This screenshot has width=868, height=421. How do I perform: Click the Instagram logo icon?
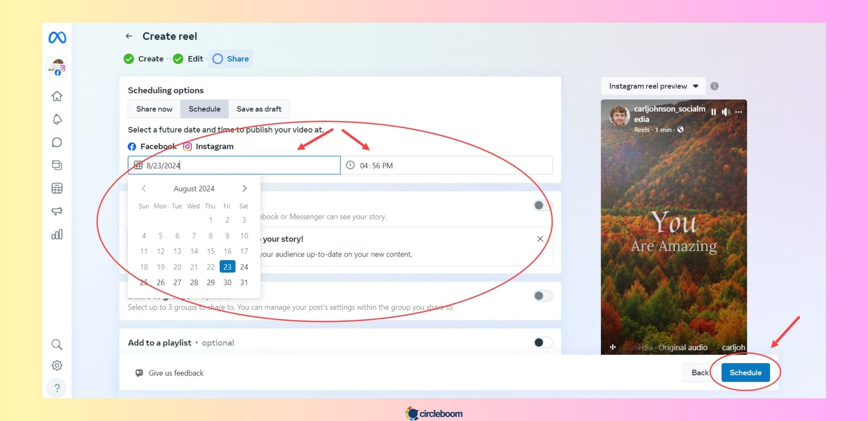coord(187,147)
